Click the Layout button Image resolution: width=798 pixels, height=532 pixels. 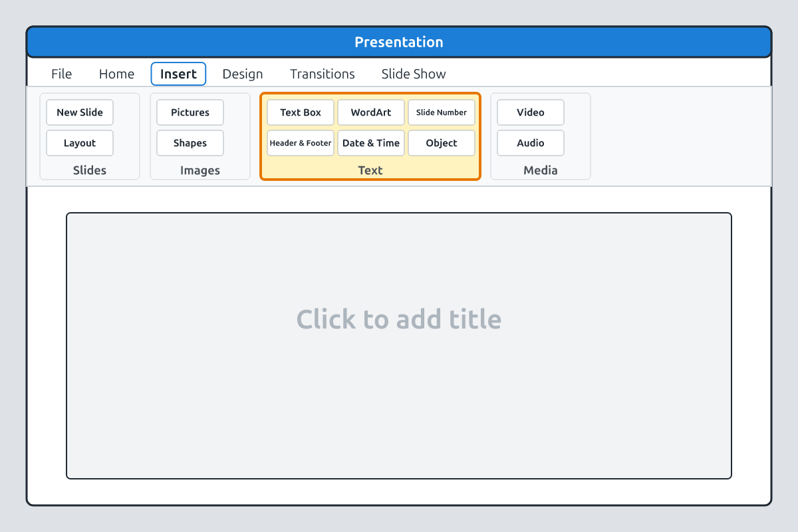pyautogui.click(x=80, y=143)
